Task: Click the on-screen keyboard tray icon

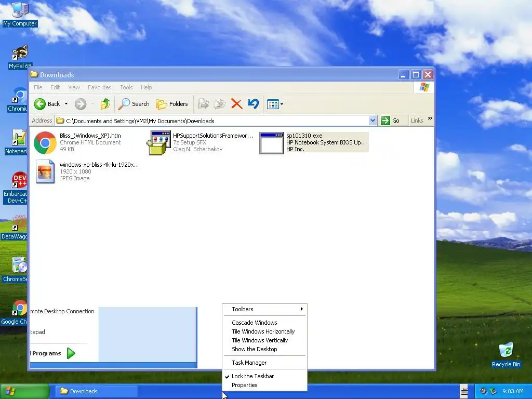Action: pos(464,391)
